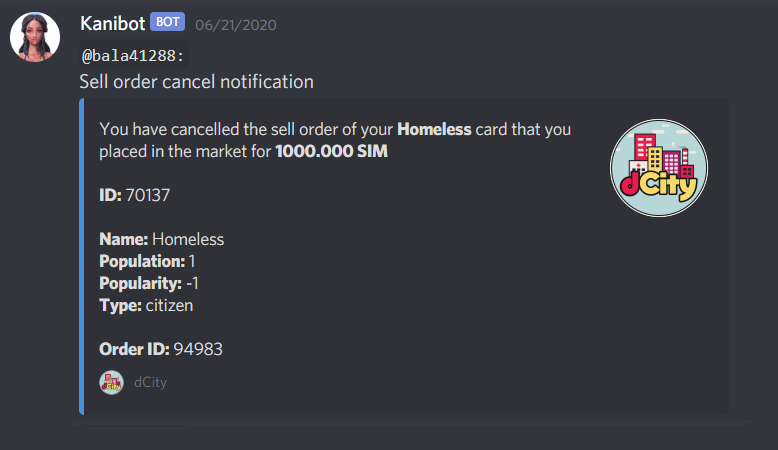
Task: Click the Population: 1 field
Action: [x=147, y=261]
